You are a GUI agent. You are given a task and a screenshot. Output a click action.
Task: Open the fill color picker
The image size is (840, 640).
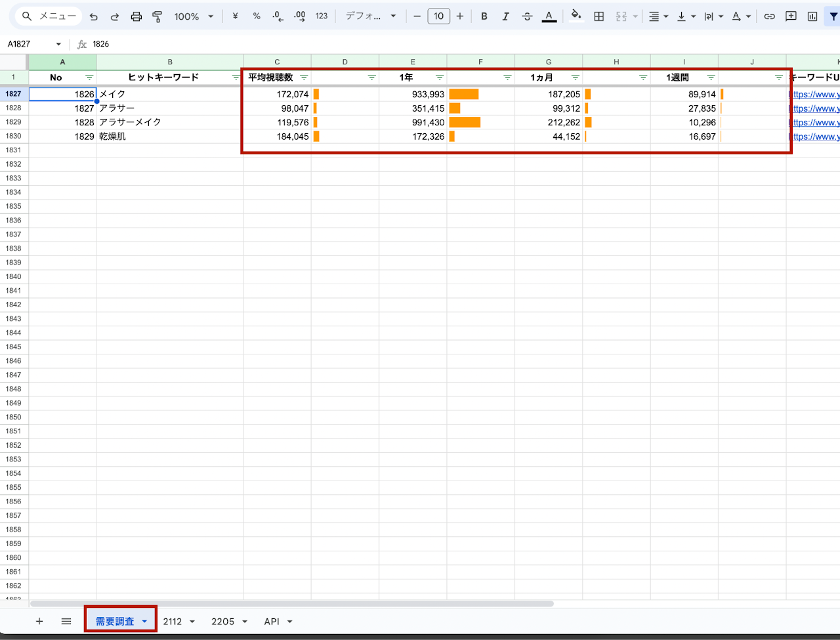pos(576,16)
